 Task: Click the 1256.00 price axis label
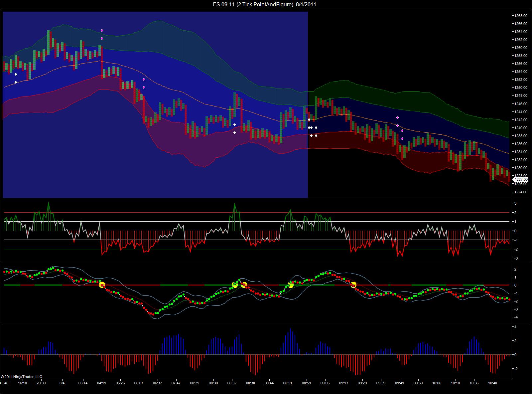[x=521, y=64]
